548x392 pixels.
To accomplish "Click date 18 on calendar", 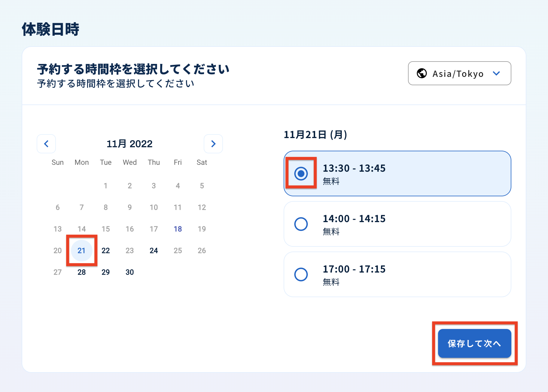I will pos(178,229).
